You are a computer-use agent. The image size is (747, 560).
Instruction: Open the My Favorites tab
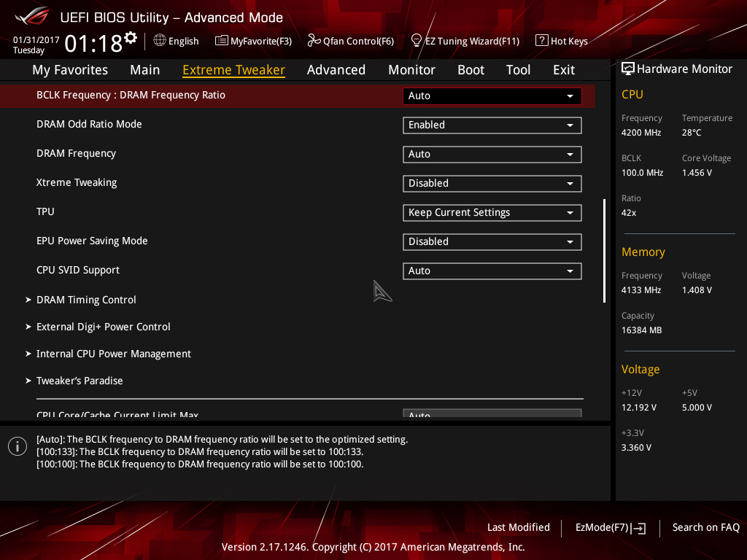tap(70, 70)
